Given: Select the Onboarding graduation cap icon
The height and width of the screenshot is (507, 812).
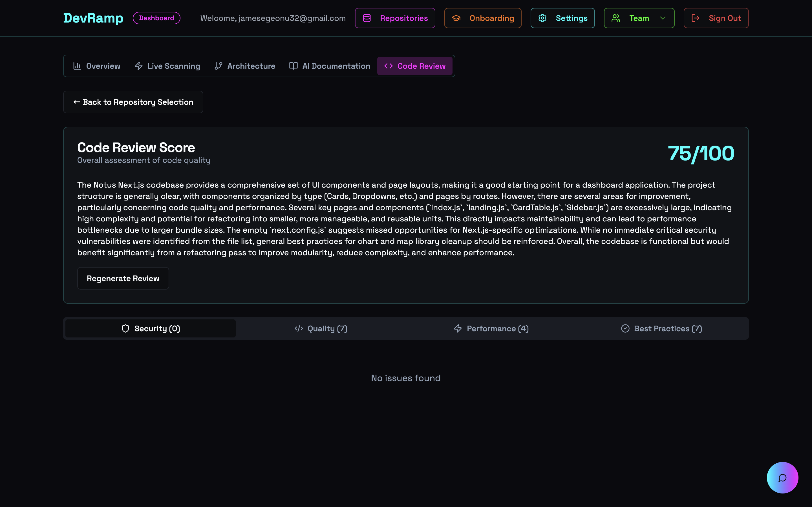Looking at the screenshot, I should tap(457, 18).
